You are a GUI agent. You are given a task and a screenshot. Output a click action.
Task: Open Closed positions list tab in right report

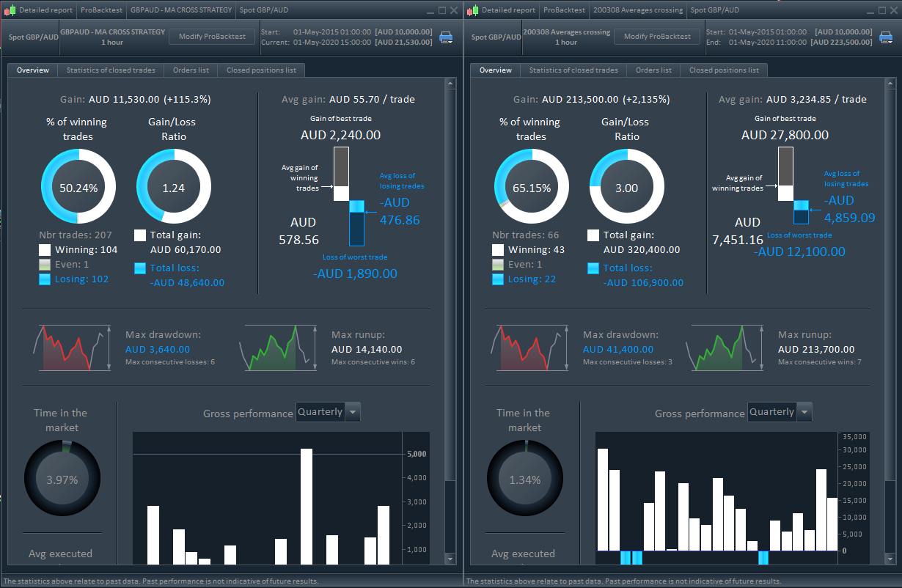[724, 70]
